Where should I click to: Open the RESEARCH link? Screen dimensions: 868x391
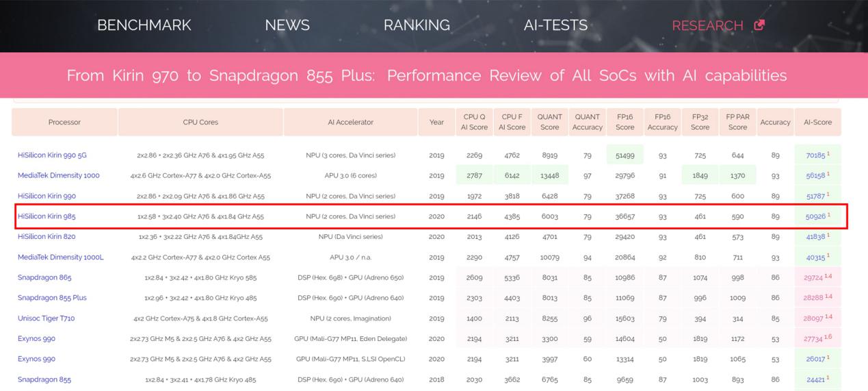pyautogui.click(x=707, y=25)
